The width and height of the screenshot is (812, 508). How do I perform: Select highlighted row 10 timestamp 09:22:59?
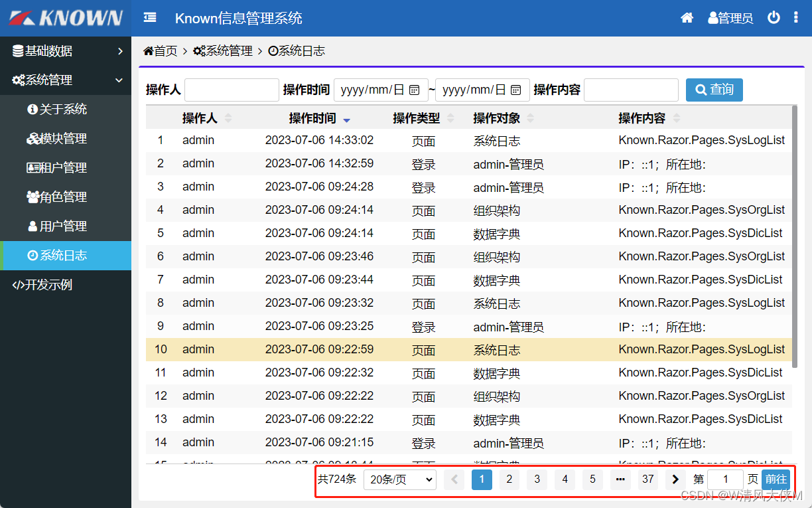point(319,349)
